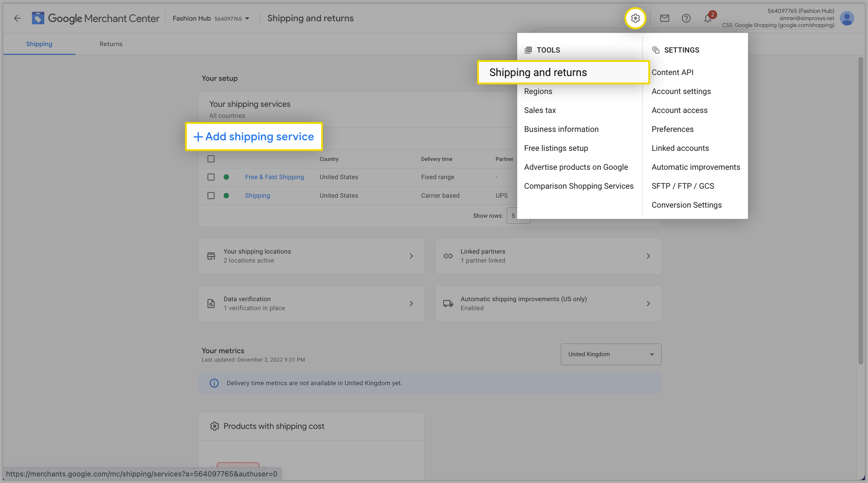
Task: Click the UPS partner cell
Action: (501, 195)
